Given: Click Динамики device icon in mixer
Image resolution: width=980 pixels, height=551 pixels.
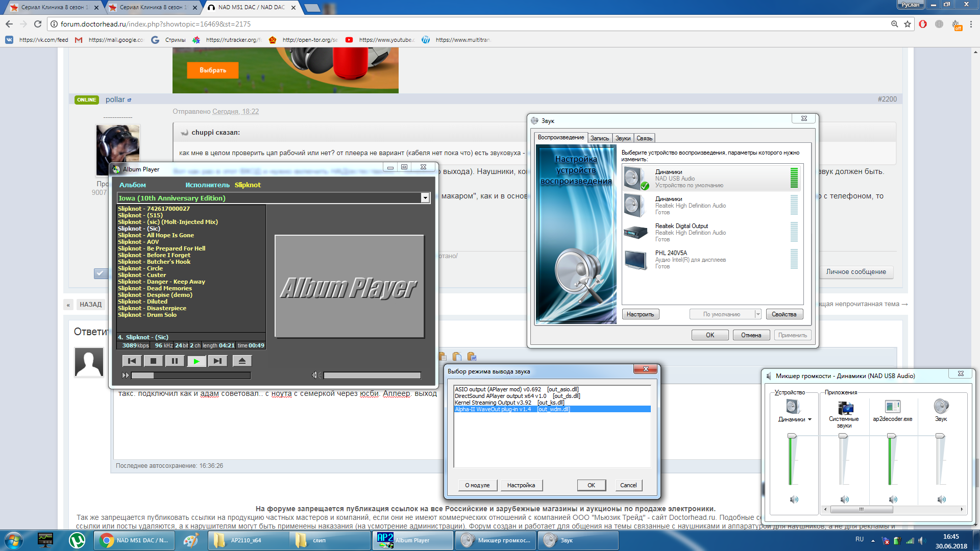Looking at the screenshot, I should pyautogui.click(x=793, y=407).
